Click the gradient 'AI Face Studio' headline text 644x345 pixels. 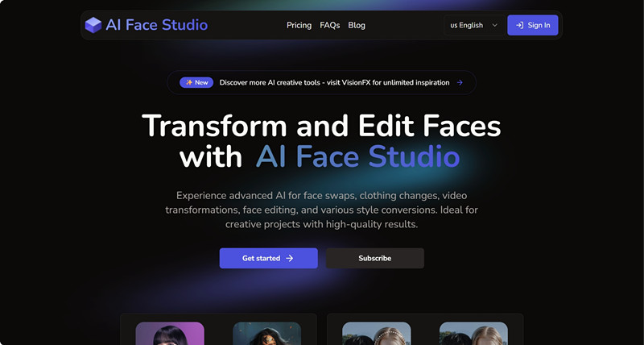click(x=357, y=156)
